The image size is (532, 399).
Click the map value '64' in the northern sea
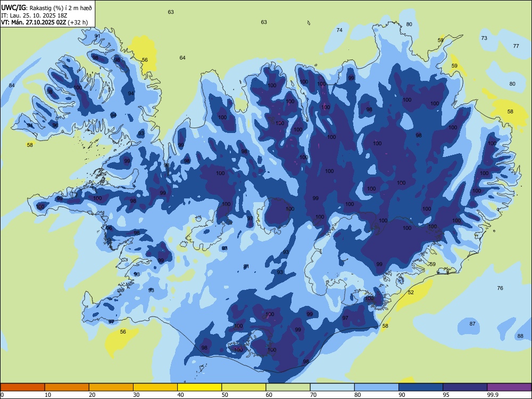point(182,57)
